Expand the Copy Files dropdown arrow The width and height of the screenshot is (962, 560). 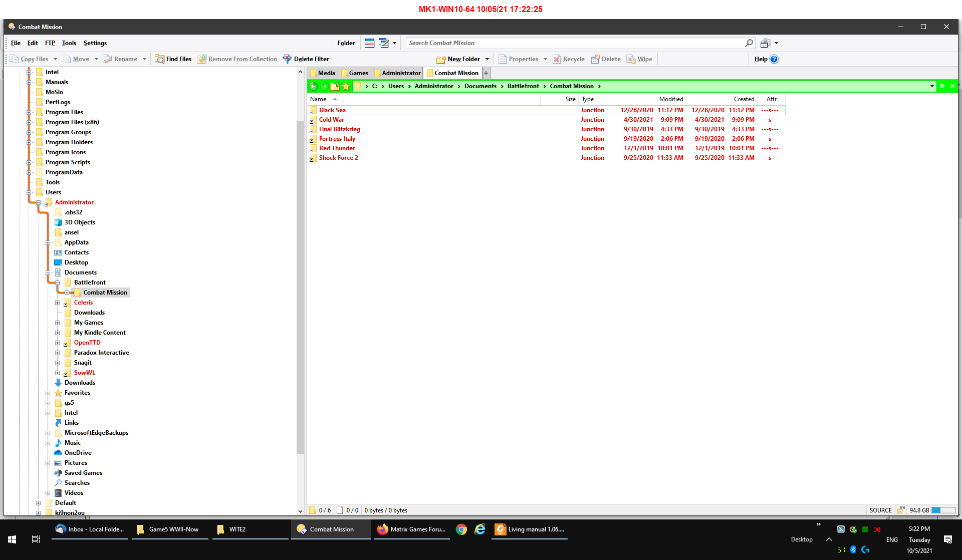55,59
